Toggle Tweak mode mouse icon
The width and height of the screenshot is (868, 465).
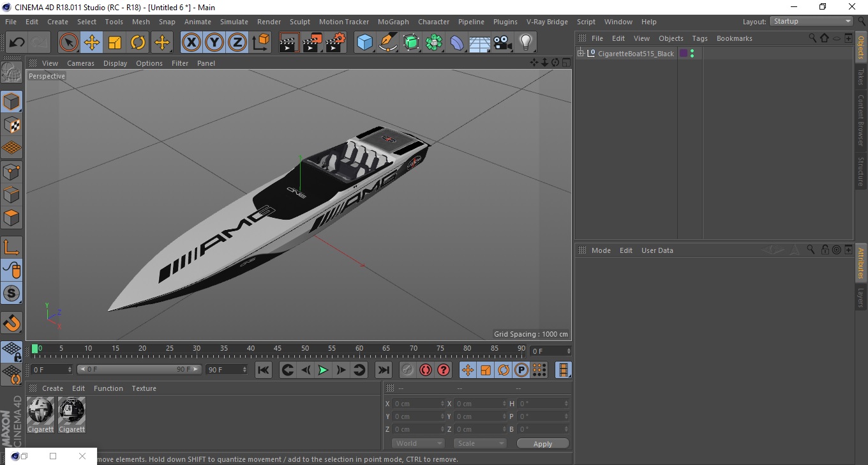point(11,270)
